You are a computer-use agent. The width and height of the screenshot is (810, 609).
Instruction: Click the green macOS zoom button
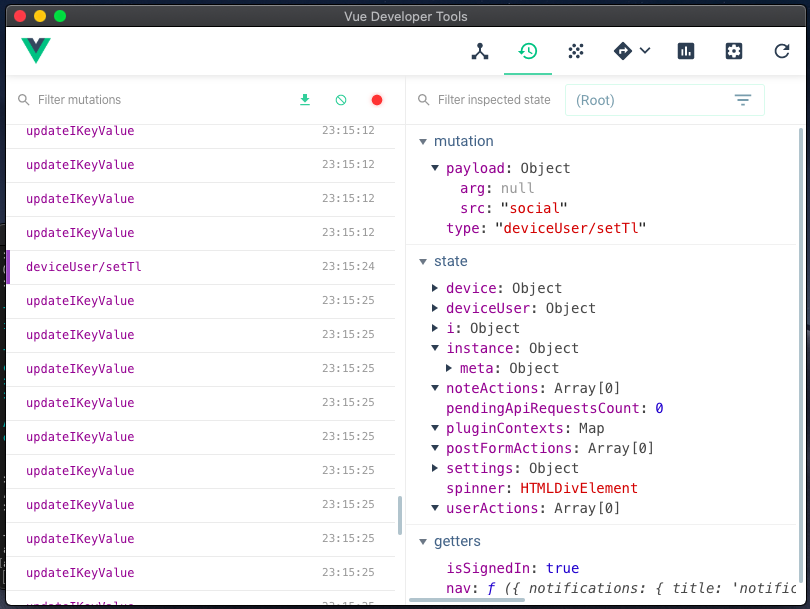pos(60,16)
